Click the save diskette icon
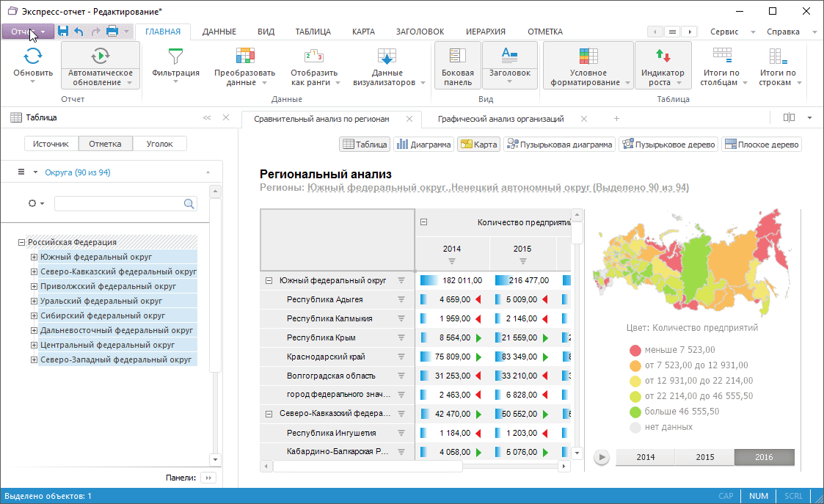824x504 pixels. pyautogui.click(x=63, y=32)
